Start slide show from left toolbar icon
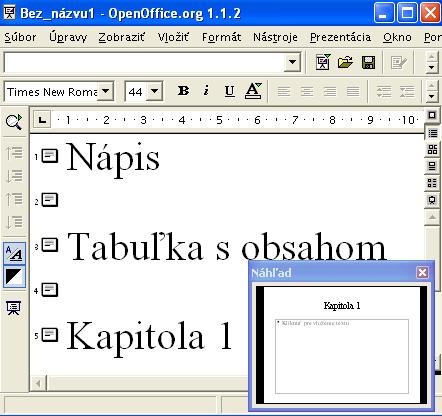This screenshot has height=416, width=442. (x=14, y=308)
